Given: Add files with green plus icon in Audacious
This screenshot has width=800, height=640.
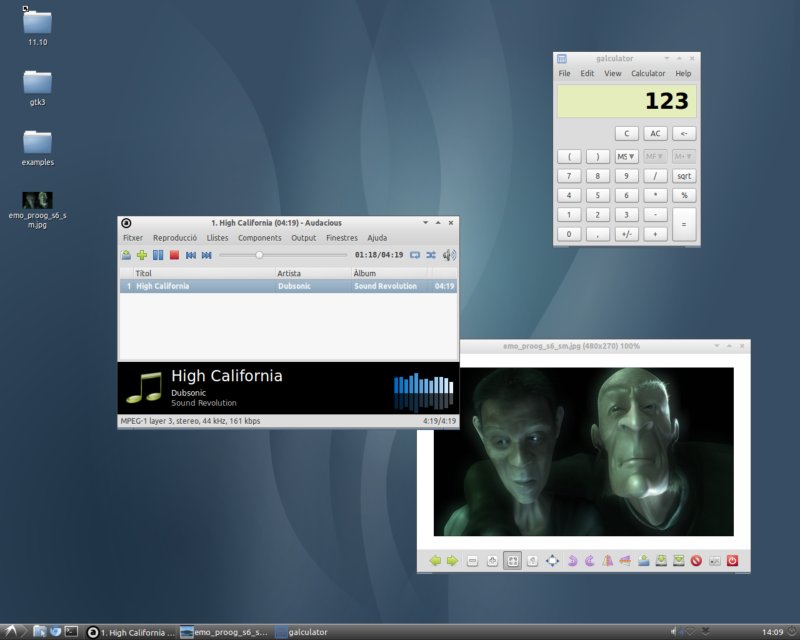Looking at the screenshot, I should coord(142,255).
